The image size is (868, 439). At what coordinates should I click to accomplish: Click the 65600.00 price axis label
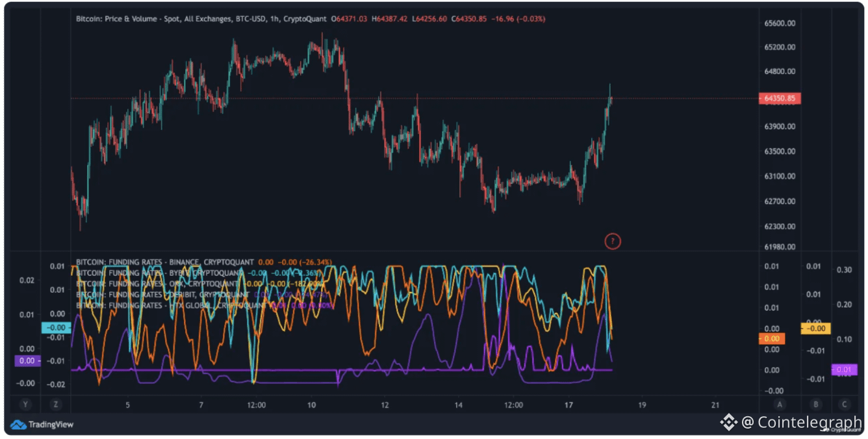(x=780, y=23)
